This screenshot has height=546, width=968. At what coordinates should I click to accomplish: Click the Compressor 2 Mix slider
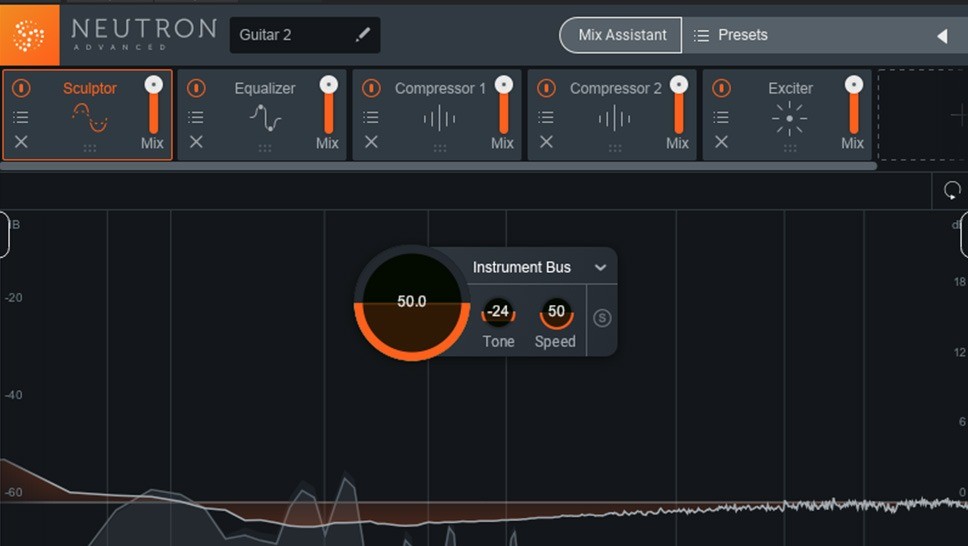(x=679, y=105)
